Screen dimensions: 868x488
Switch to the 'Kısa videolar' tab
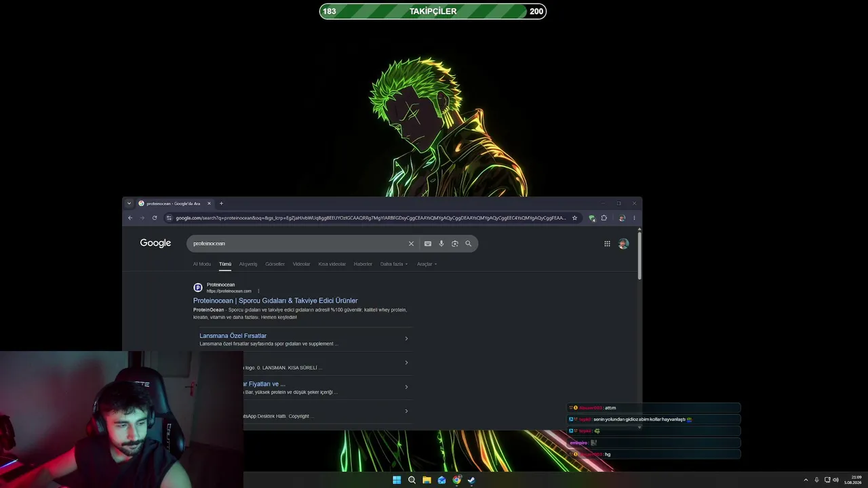[x=332, y=264]
